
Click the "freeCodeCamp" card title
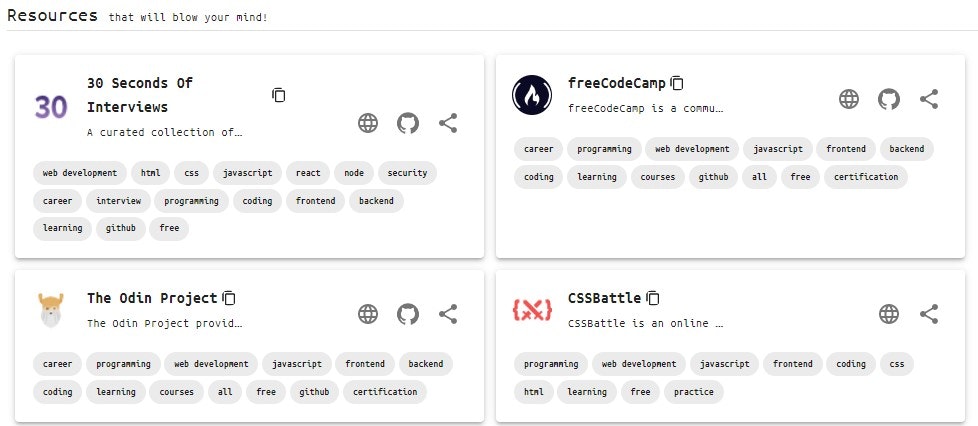click(616, 83)
